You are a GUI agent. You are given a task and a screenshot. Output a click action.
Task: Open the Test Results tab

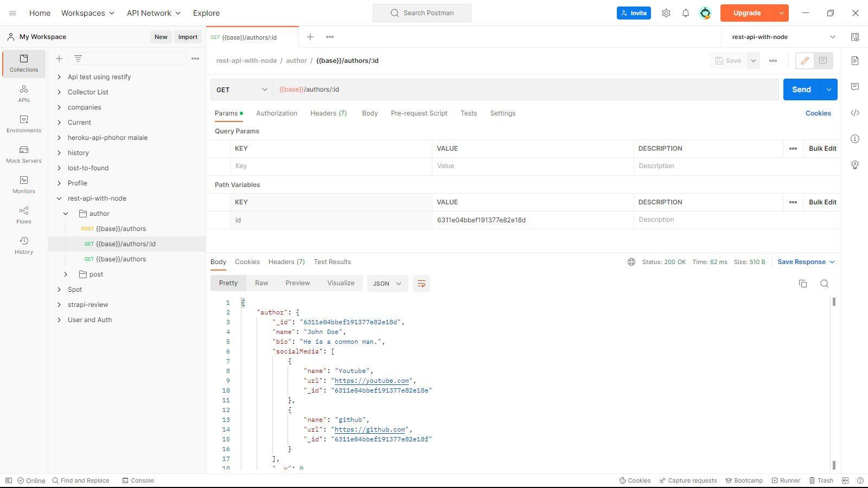(x=332, y=262)
